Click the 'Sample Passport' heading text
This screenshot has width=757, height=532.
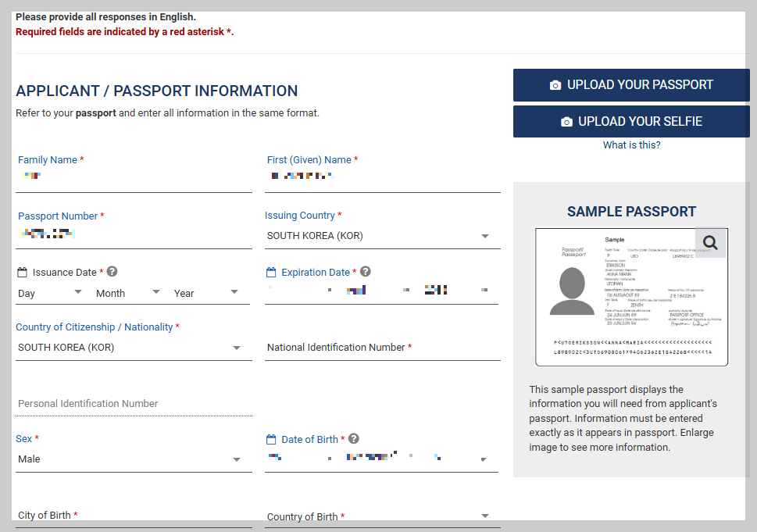[631, 212]
